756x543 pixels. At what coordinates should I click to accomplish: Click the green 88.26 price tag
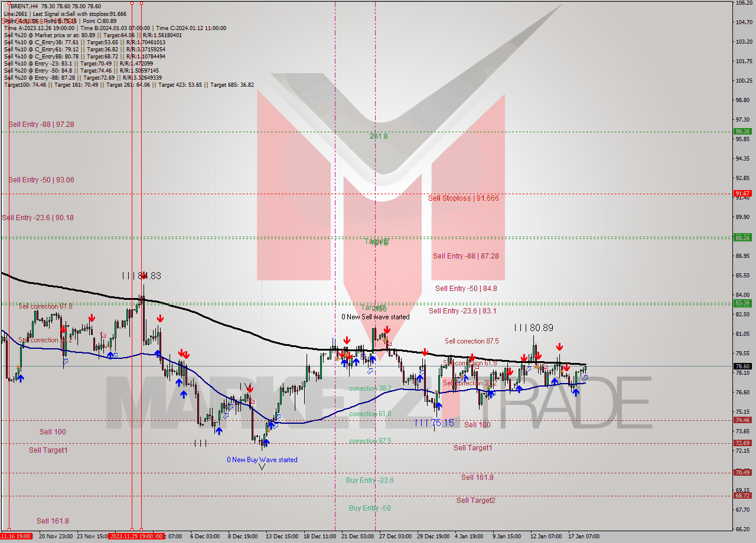(742, 238)
